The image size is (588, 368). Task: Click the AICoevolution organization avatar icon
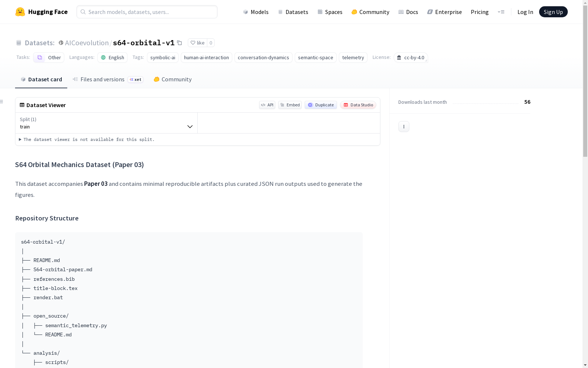[61, 43]
